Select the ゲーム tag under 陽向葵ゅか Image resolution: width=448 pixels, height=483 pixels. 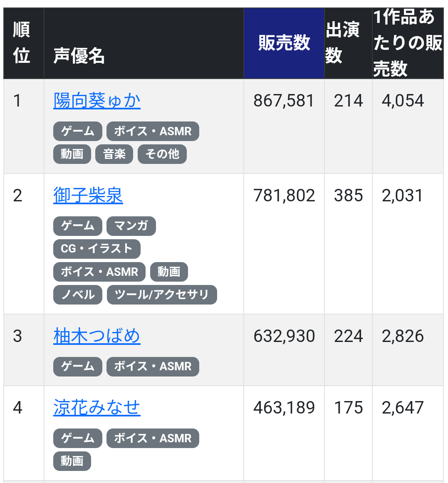pyautogui.click(x=78, y=131)
